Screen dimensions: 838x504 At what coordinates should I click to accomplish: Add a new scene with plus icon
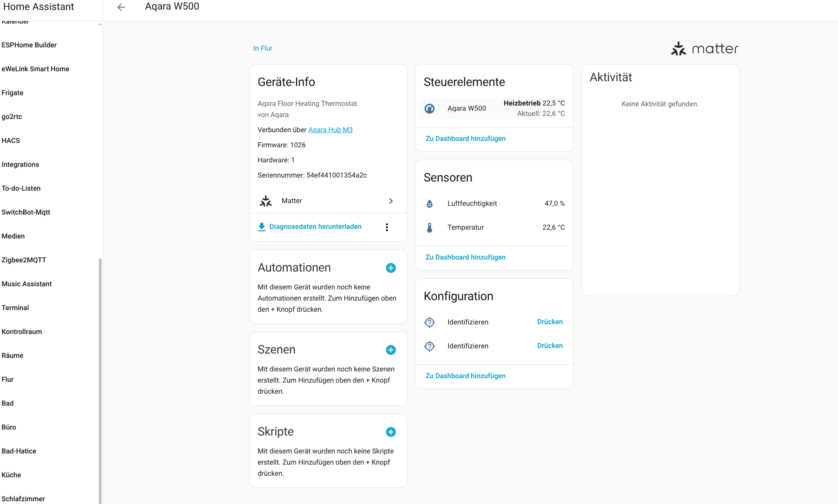click(391, 350)
